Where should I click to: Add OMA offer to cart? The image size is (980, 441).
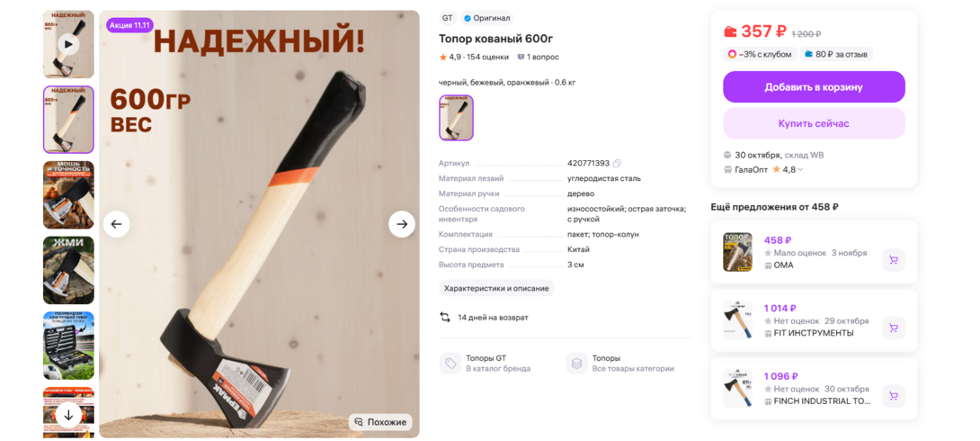pos(894,259)
